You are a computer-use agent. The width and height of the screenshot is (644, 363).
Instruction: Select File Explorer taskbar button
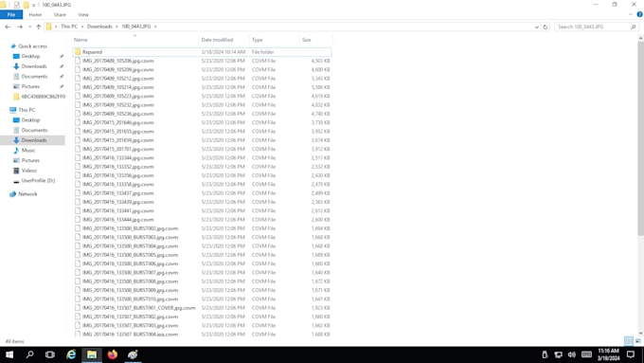[92, 354]
